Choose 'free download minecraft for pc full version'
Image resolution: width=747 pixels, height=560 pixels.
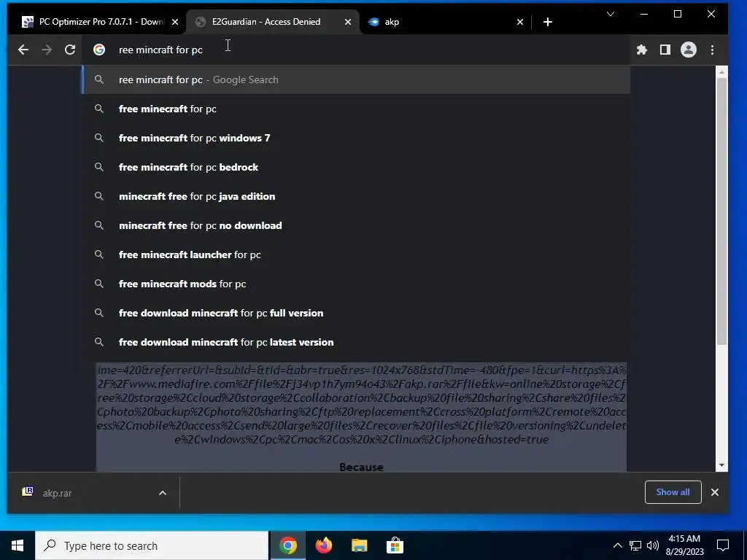tap(356, 313)
